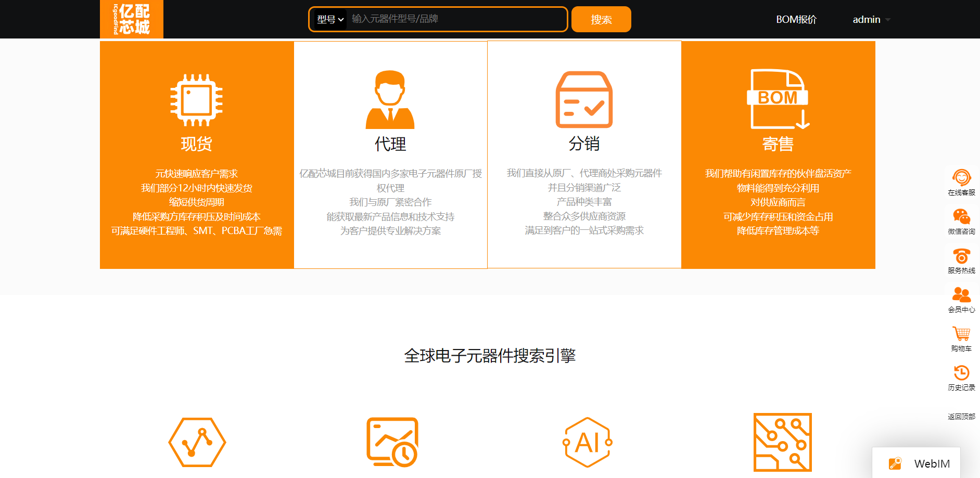Click the 亿配芯城 logo
Screen dimensions: 980x478
132,19
